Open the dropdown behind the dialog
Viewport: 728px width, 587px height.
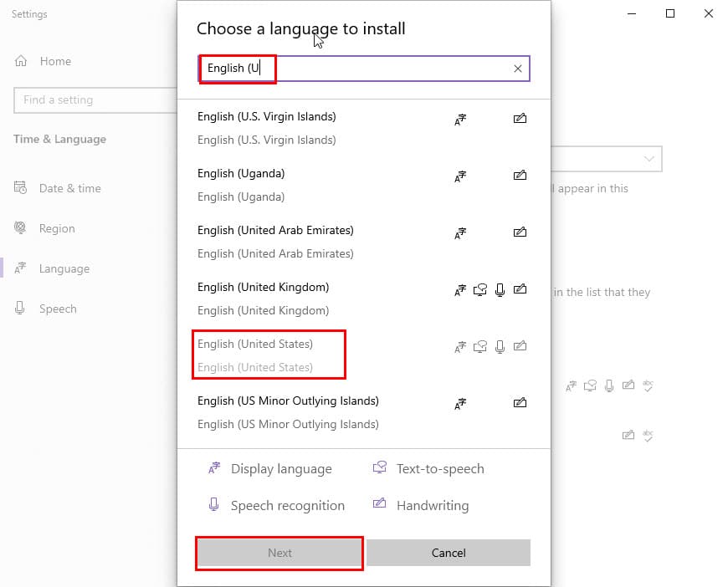click(x=649, y=159)
